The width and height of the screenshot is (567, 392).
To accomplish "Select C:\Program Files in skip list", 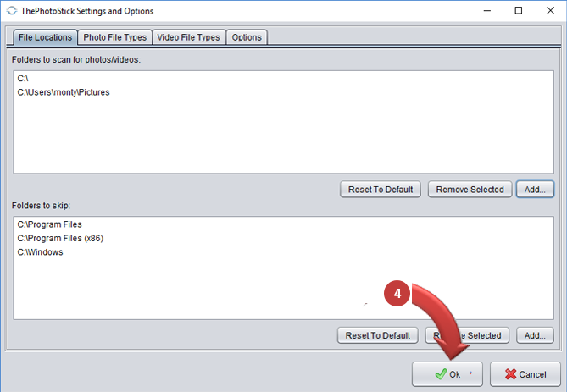I will coord(283,224).
